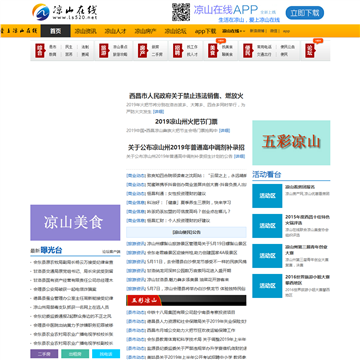Open headline 关于公布凉山州2019年普通高中调剂补录
The image size is (360, 360).
186,147
